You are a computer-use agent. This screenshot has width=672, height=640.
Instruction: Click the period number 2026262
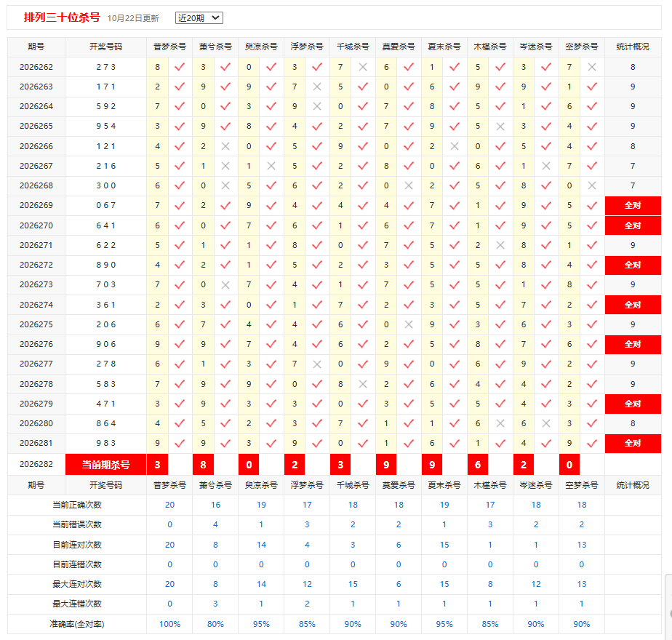[36, 67]
